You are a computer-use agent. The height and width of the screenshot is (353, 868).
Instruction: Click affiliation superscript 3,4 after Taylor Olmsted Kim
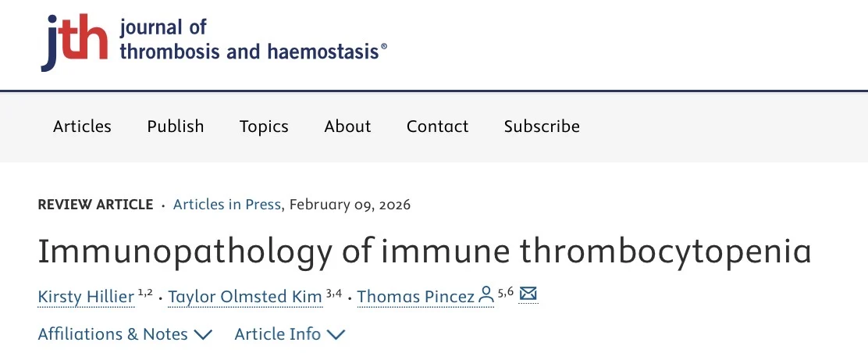pos(334,293)
